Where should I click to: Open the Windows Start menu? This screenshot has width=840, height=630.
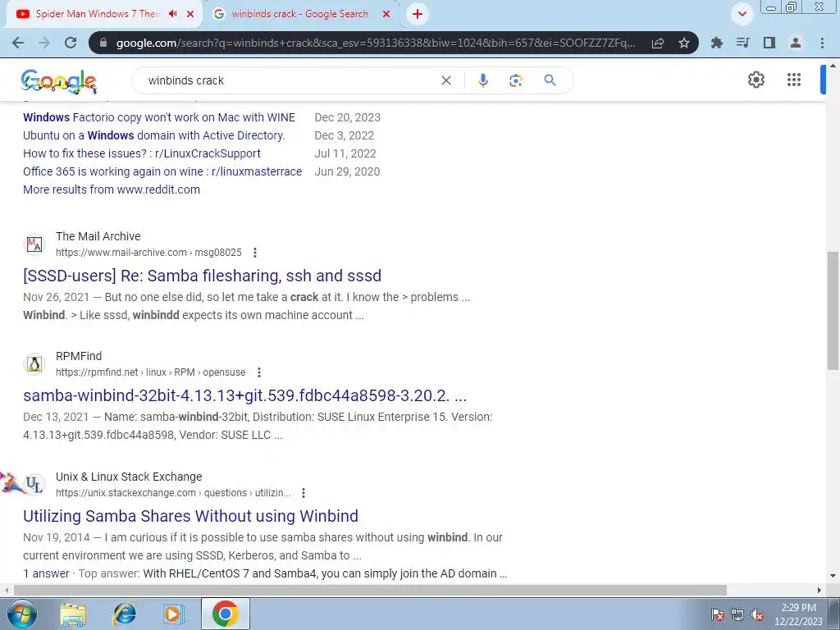pos(22,614)
